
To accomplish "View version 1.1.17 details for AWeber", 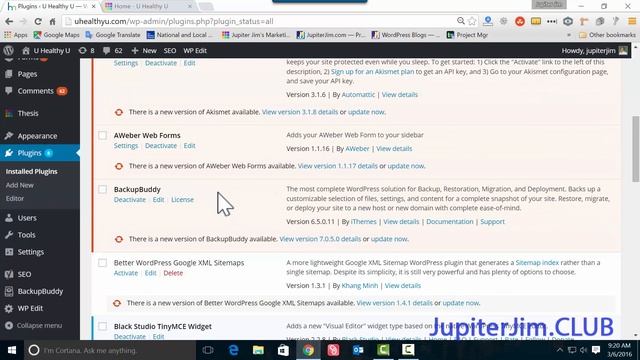I will pos(338,166).
